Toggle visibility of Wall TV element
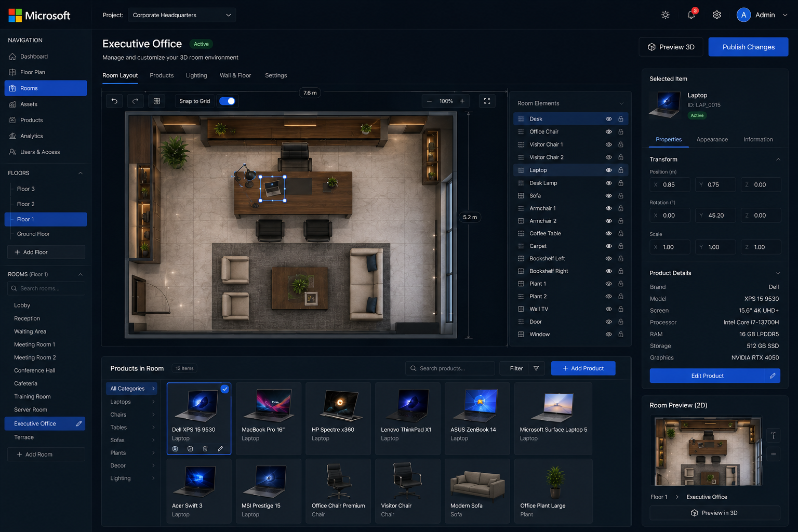 tap(608, 309)
